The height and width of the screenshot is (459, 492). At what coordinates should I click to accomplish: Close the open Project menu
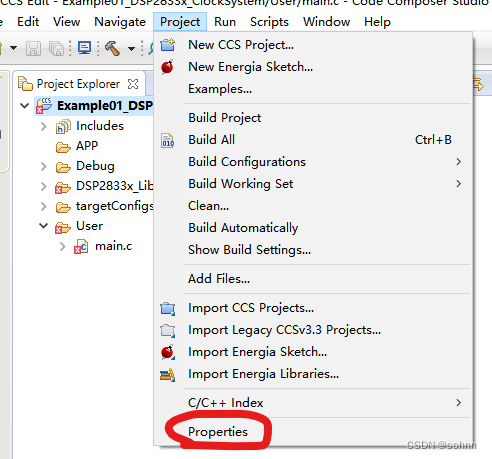tap(180, 22)
